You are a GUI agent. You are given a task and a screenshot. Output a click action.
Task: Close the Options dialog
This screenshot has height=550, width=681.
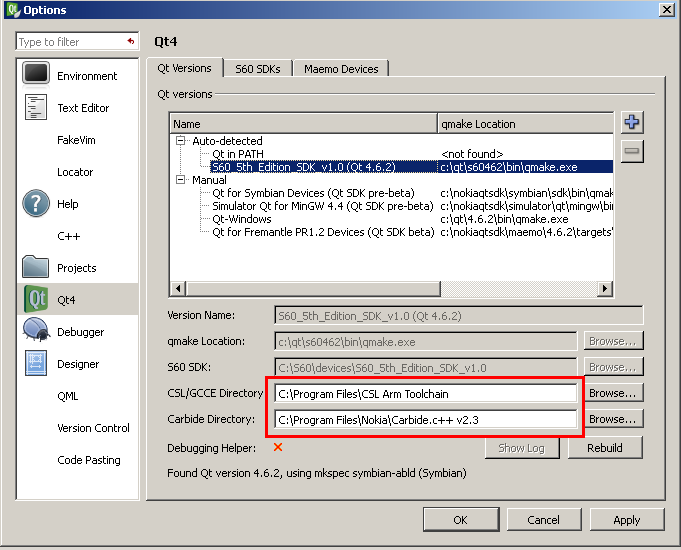pyautogui.click(x=667, y=10)
